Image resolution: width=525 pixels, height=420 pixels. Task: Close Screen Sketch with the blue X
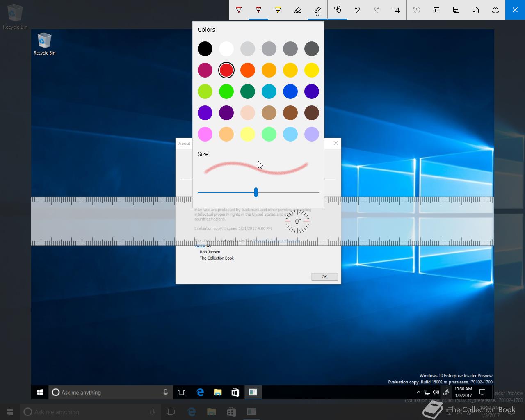pos(515,10)
